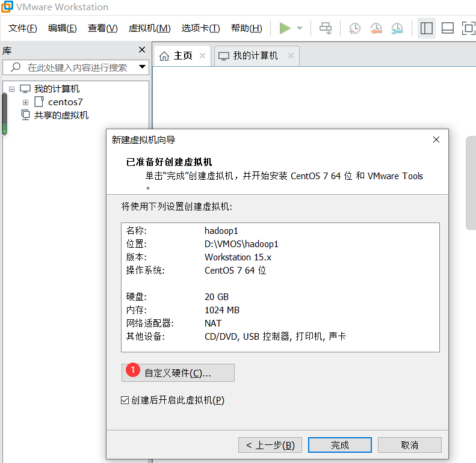Viewport: 476px width, 463px height.
Task: Open the 选项卡(T) menu
Action: pos(200,28)
